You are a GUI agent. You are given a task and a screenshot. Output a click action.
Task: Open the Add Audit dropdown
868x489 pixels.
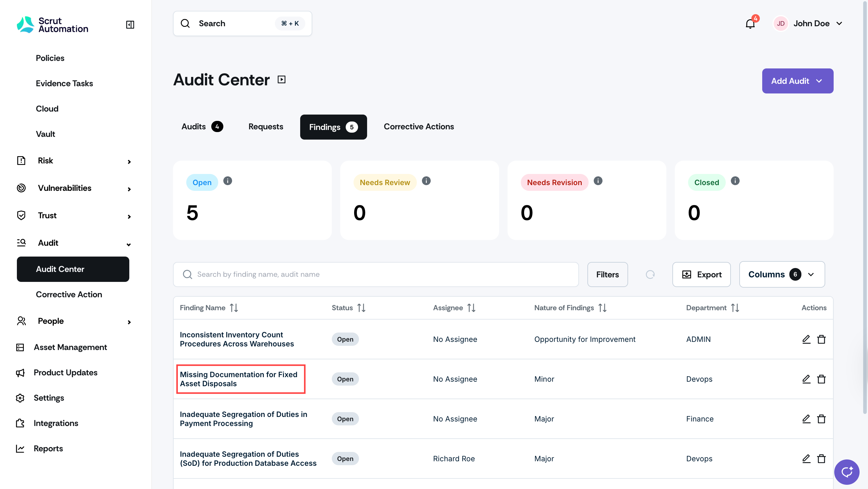[797, 81]
